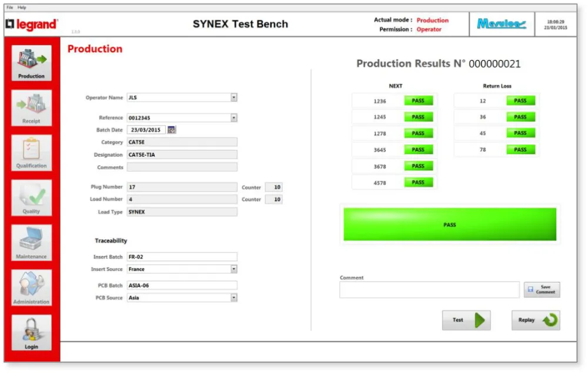Screen dimensions: 588x373
Task: Click the 'NEXT' column header
Action: (x=396, y=86)
